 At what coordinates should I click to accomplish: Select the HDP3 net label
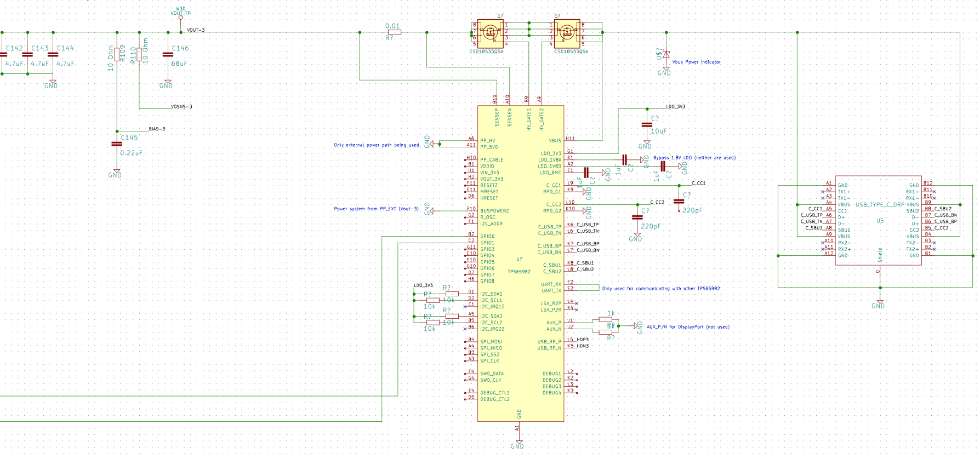pyautogui.click(x=583, y=340)
